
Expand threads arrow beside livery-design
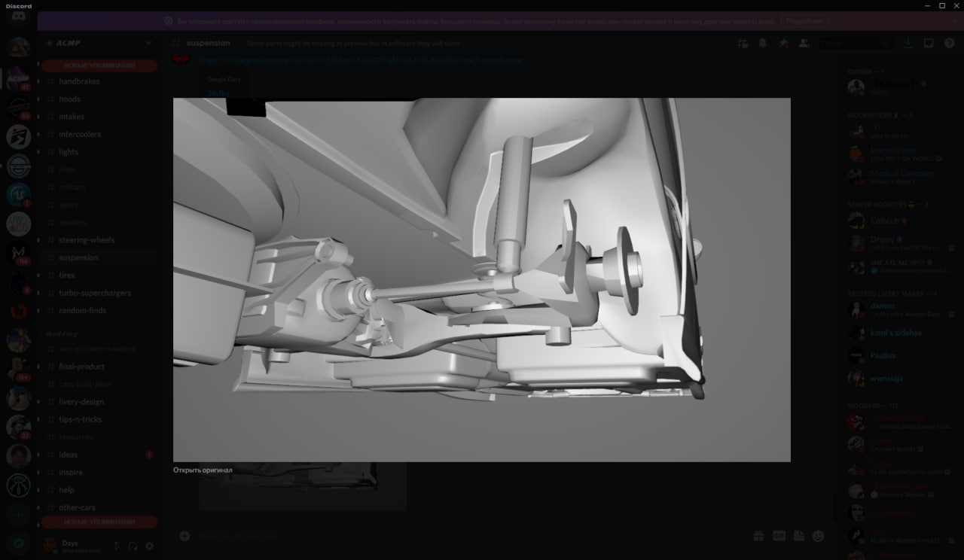pyautogui.click(x=39, y=402)
